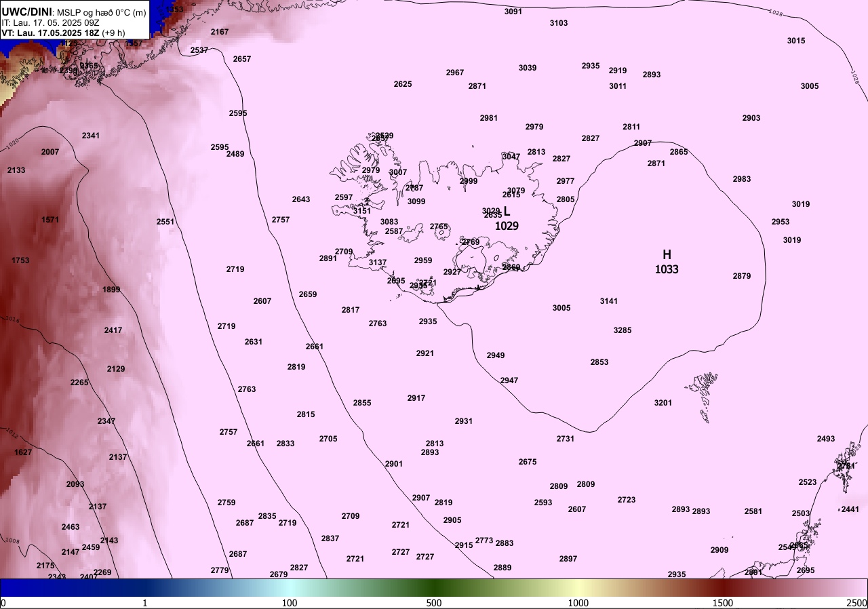Click the height value '2723'
This screenshot has width=868, height=609.
pyautogui.click(x=627, y=500)
